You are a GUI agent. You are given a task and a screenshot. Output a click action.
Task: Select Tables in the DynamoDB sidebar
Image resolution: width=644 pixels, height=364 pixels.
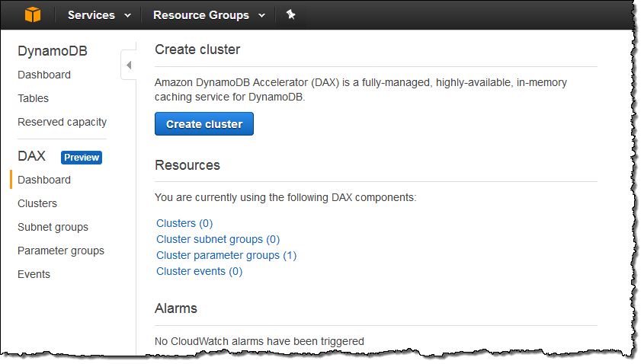point(33,98)
